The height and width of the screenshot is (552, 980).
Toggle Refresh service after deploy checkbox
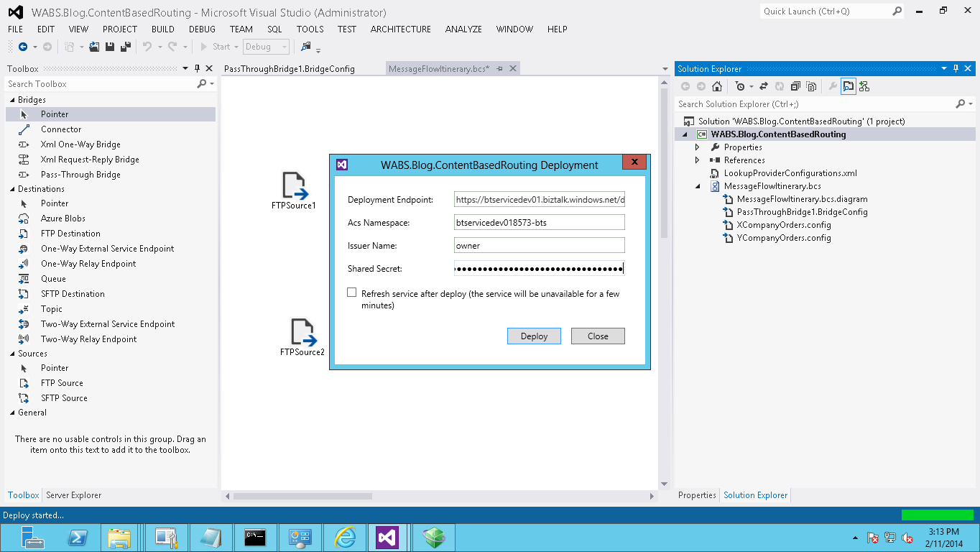tap(351, 293)
